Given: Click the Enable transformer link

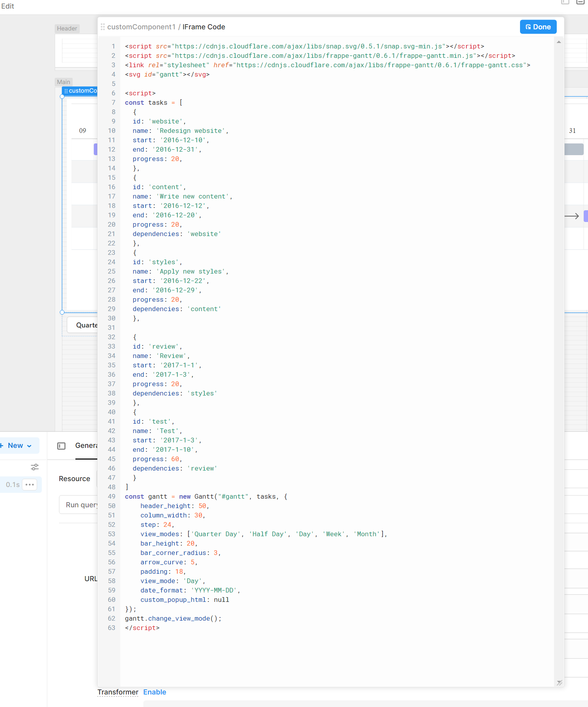Looking at the screenshot, I should [154, 692].
